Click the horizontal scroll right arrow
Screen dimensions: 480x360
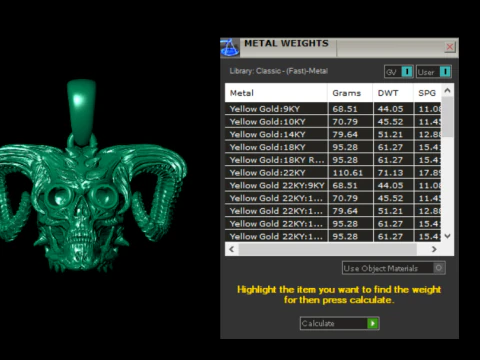[x=434, y=249]
